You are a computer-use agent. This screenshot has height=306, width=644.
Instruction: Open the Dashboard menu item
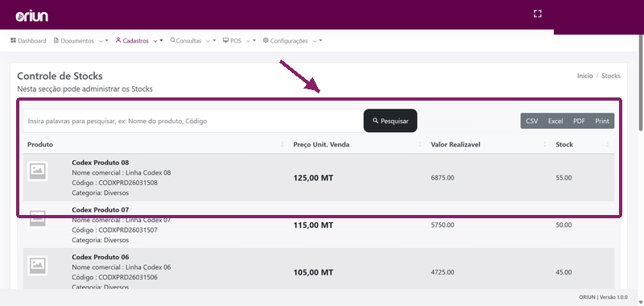(x=28, y=40)
